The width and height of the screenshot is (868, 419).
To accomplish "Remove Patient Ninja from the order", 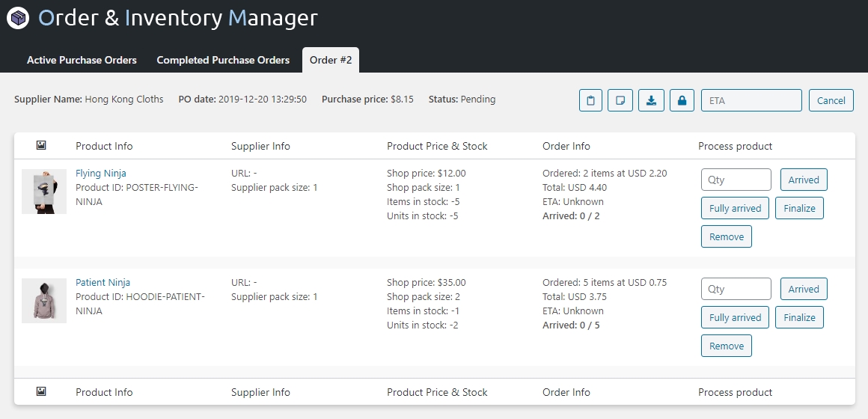I will click(727, 346).
